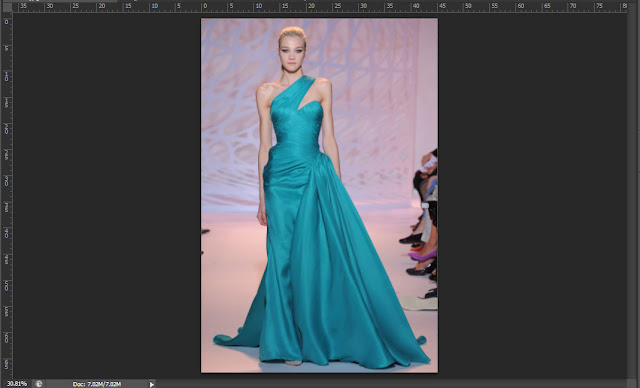Click the 0 mark on vertical ruler
Screen dimensions: 640x388
(x=7, y=22)
